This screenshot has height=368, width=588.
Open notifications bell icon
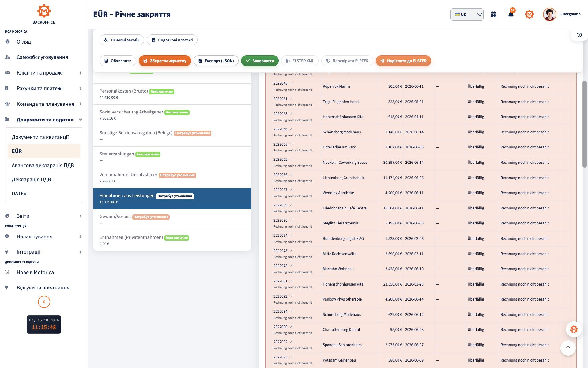click(x=511, y=14)
